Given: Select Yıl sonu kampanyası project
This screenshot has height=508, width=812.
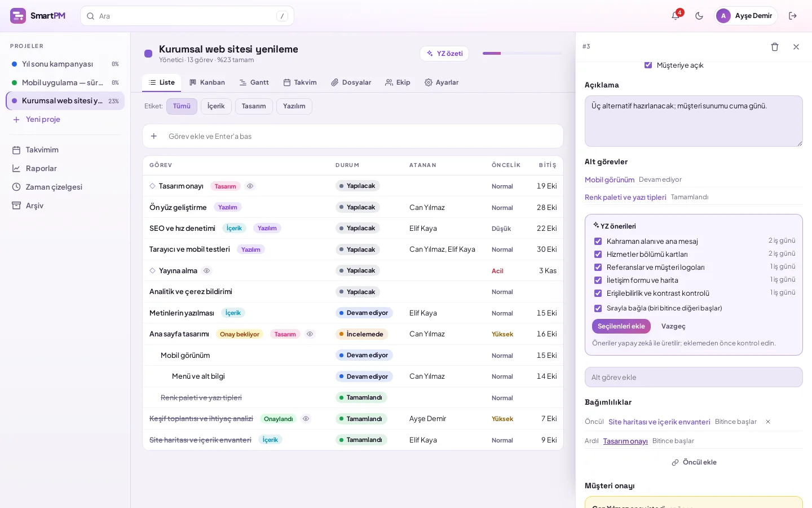Looking at the screenshot, I should pos(65,64).
